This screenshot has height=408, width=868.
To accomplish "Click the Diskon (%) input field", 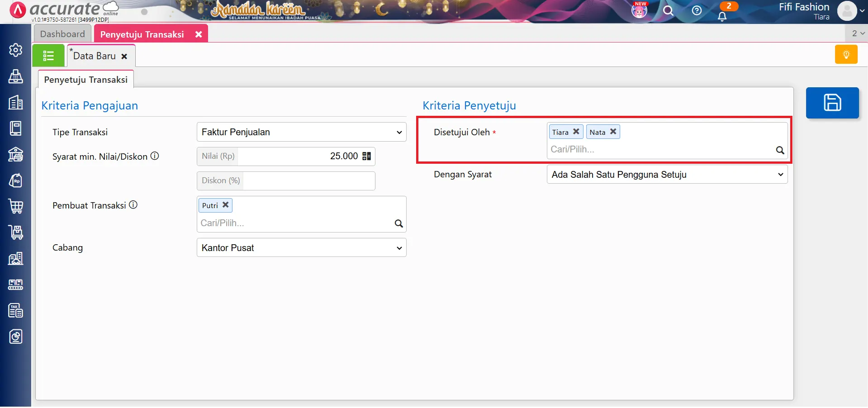I will pos(308,181).
